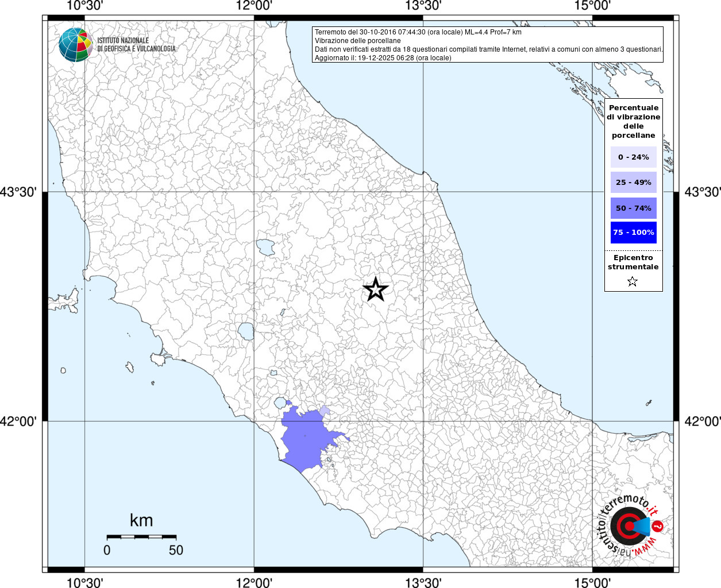Click the small light-purple municipality near Rome

(325, 410)
